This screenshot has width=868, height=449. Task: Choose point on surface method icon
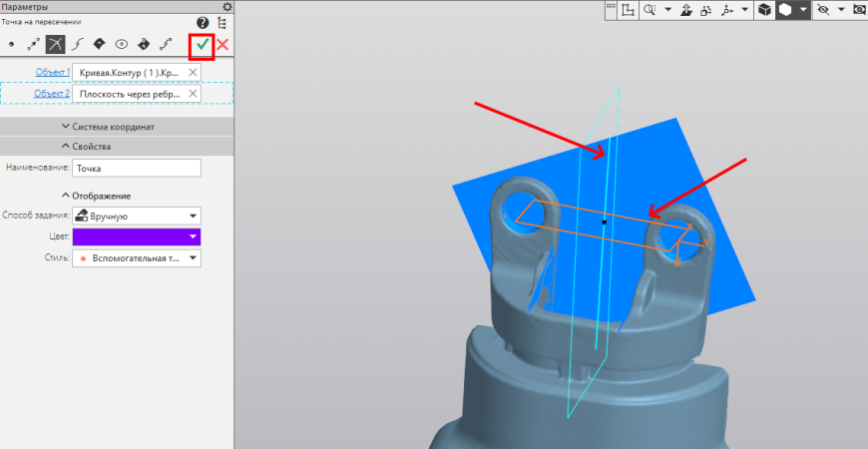tap(99, 44)
